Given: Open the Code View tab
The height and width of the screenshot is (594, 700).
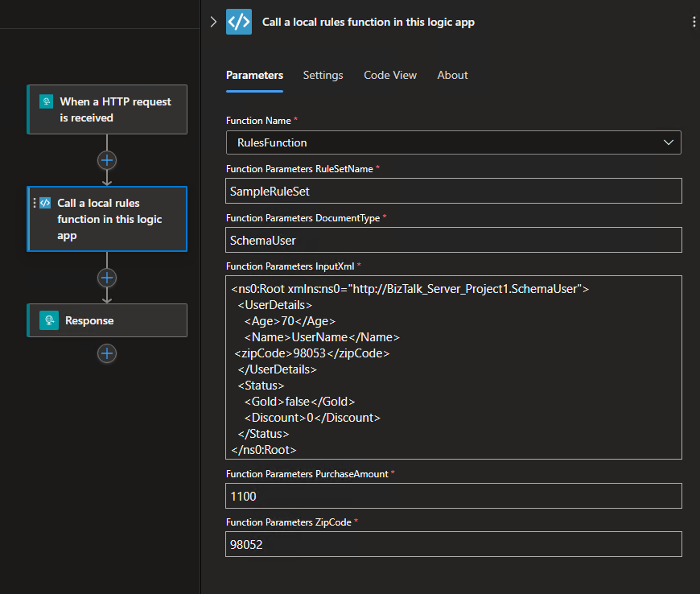Looking at the screenshot, I should [x=390, y=75].
